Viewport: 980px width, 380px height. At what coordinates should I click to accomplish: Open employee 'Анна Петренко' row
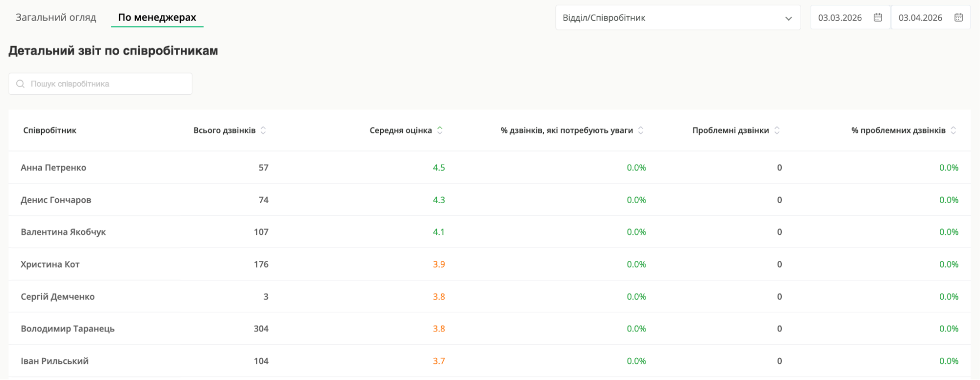coord(53,168)
